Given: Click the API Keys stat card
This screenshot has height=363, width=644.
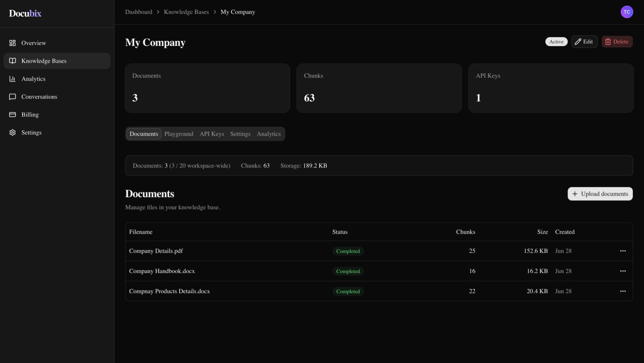Looking at the screenshot, I should point(551,88).
